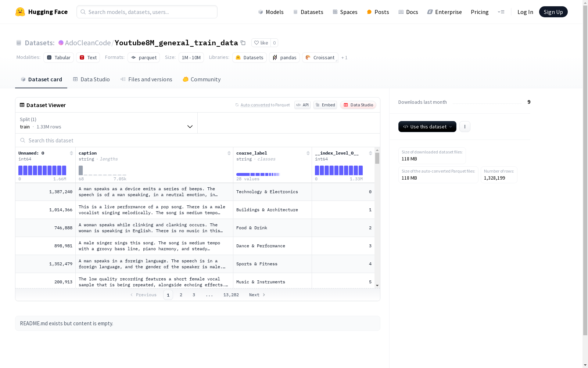The height and width of the screenshot is (368, 588).
Task: Click the heart like button
Action: coord(261,43)
